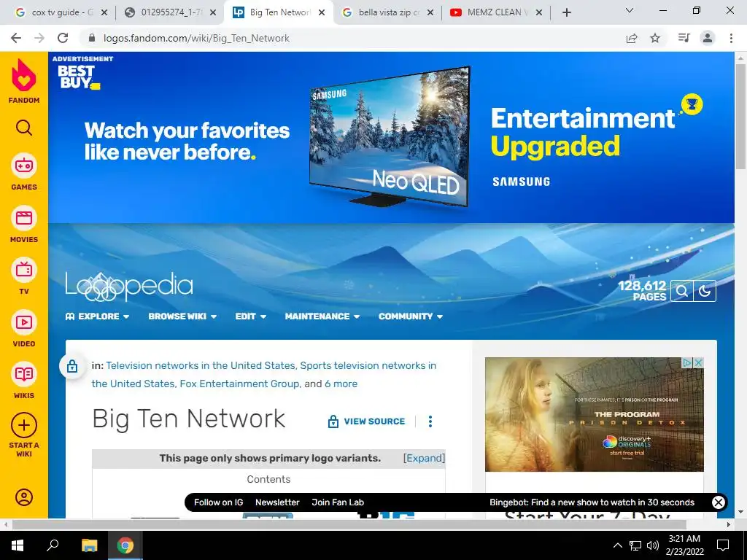Expand the primary logo variants notice
This screenshot has height=560, width=747.
[424, 458]
